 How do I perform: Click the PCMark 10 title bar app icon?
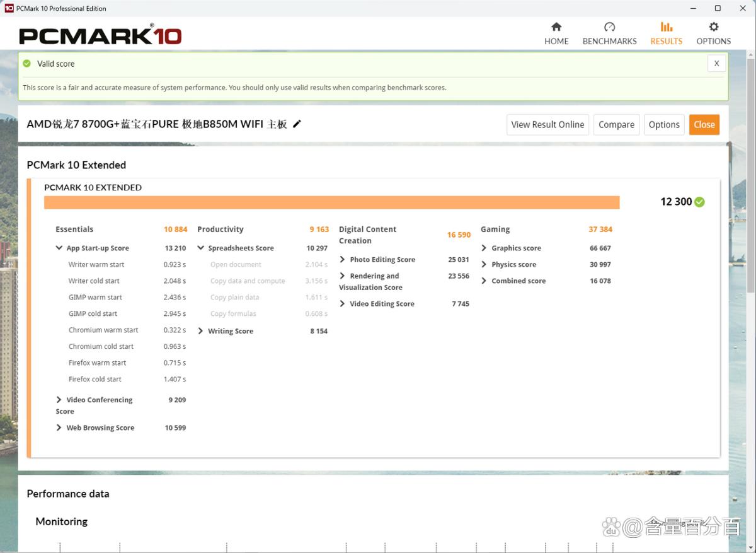[9, 8]
